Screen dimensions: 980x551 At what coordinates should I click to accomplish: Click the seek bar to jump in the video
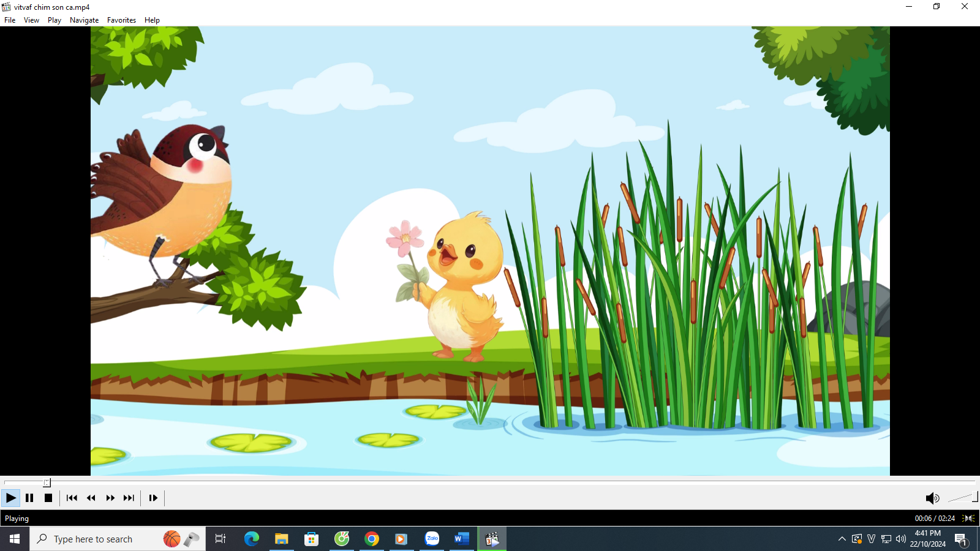coord(490,482)
